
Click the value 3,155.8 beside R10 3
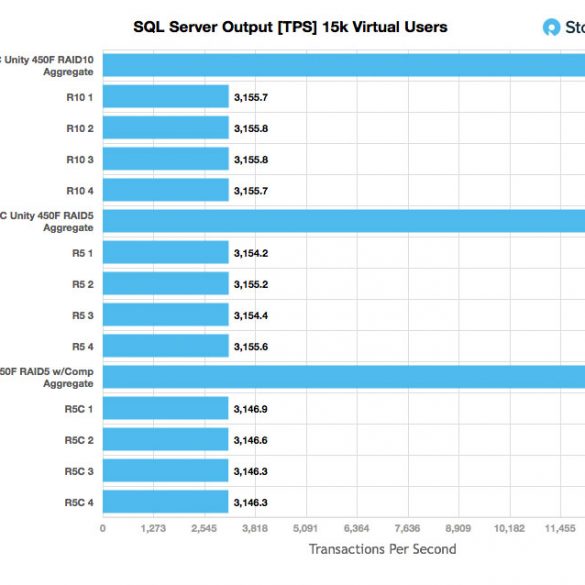click(251, 160)
